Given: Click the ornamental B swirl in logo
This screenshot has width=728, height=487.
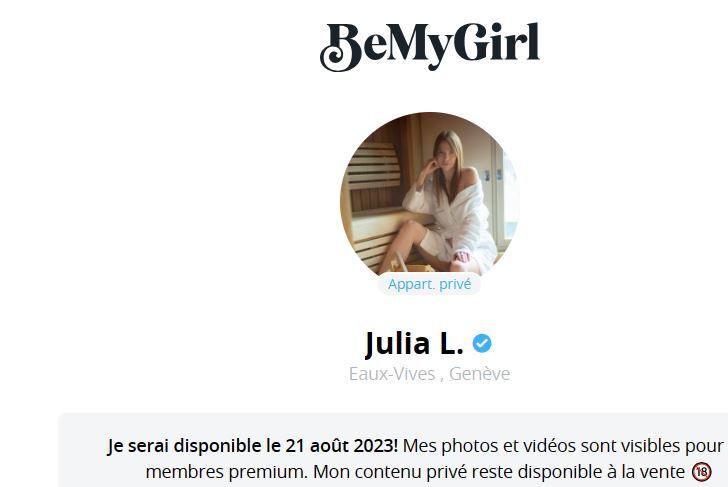Looking at the screenshot, I should [x=341, y=48].
